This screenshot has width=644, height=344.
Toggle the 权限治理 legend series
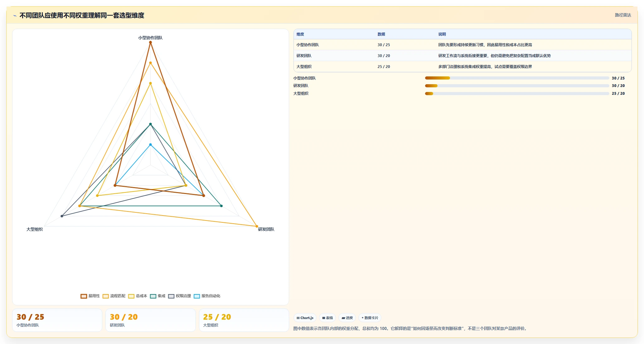pos(179,296)
